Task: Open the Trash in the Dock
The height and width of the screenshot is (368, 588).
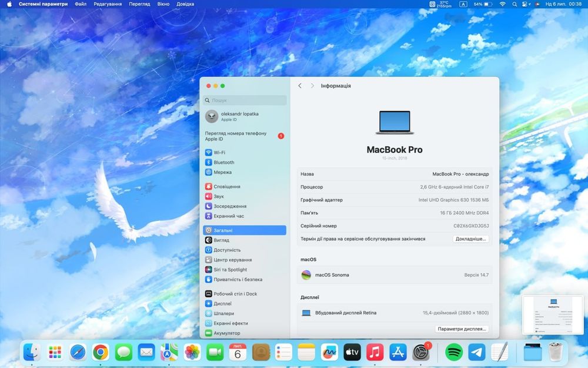Action: click(x=556, y=353)
